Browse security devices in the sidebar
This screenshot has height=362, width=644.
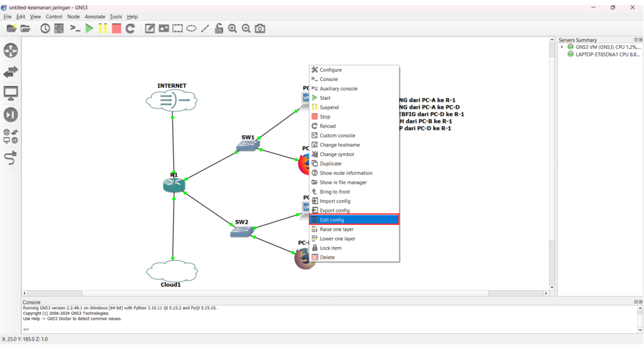pos(11,115)
